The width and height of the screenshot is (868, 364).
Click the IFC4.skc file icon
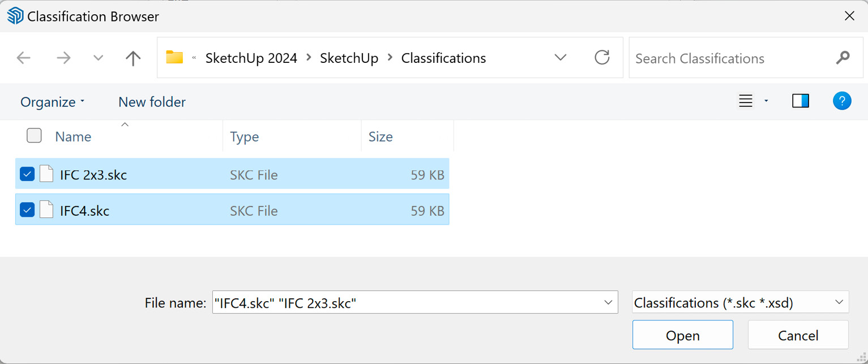47,210
